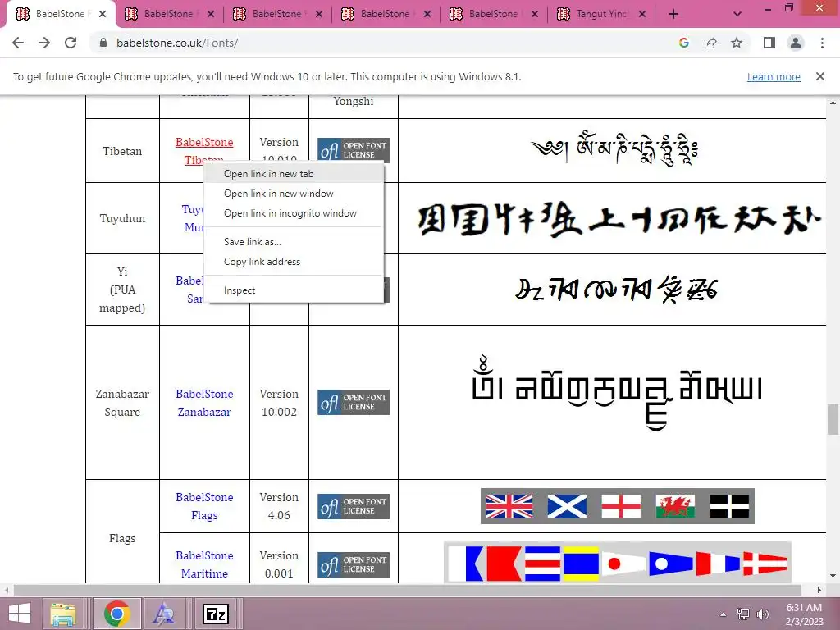Image resolution: width=840 pixels, height=630 pixels.
Task: Open the Chrome side panel
Action: [x=769, y=43]
